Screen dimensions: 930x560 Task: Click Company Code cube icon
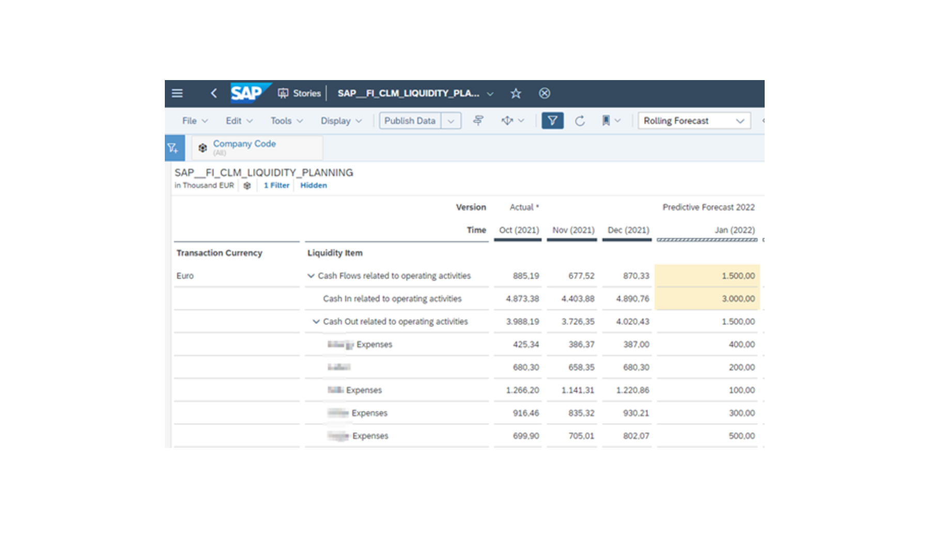click(203, 148)
